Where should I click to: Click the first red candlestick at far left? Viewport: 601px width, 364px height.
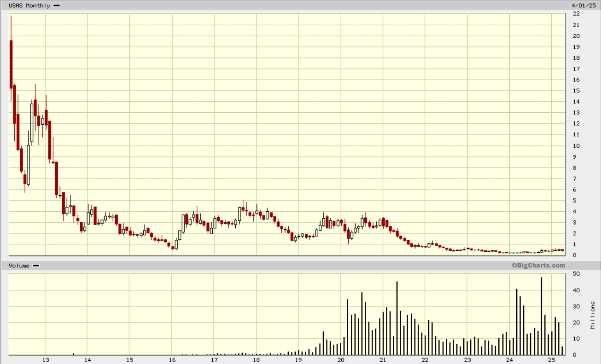point(11,64)
